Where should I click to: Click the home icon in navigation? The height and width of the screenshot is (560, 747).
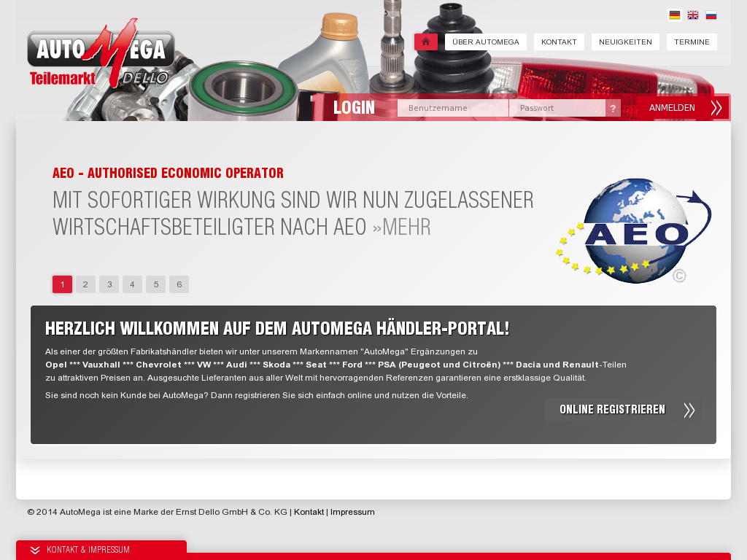pyautogui.click(x=426, y=42)
